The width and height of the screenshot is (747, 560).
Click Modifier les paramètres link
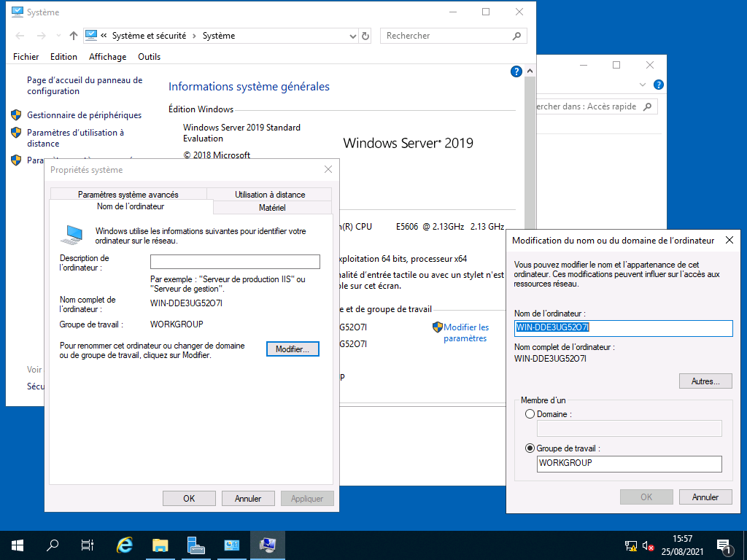tap(466, 332)
